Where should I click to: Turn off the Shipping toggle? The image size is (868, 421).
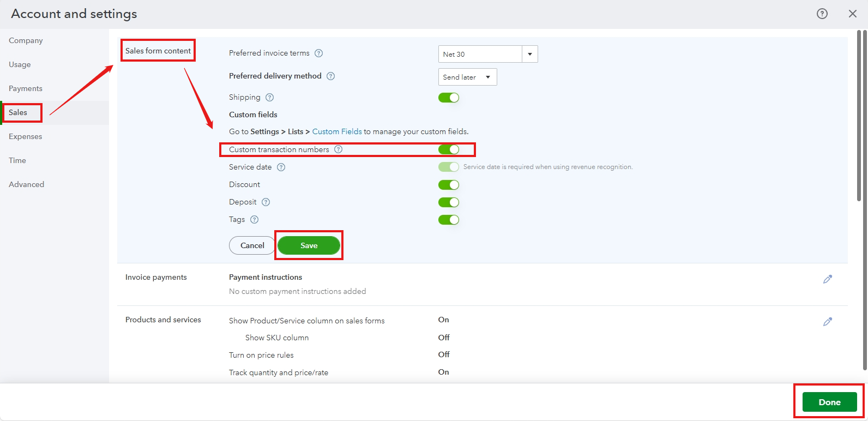click(x=448, y=98)
